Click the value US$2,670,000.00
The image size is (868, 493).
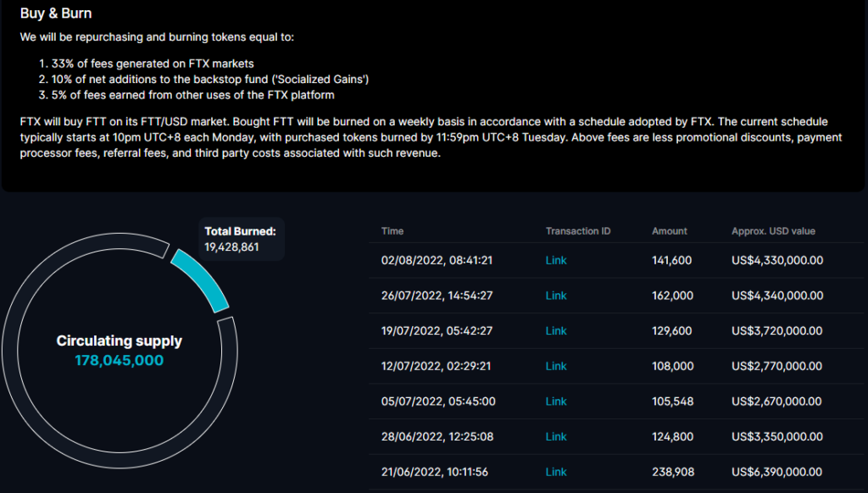coord(776,402)
